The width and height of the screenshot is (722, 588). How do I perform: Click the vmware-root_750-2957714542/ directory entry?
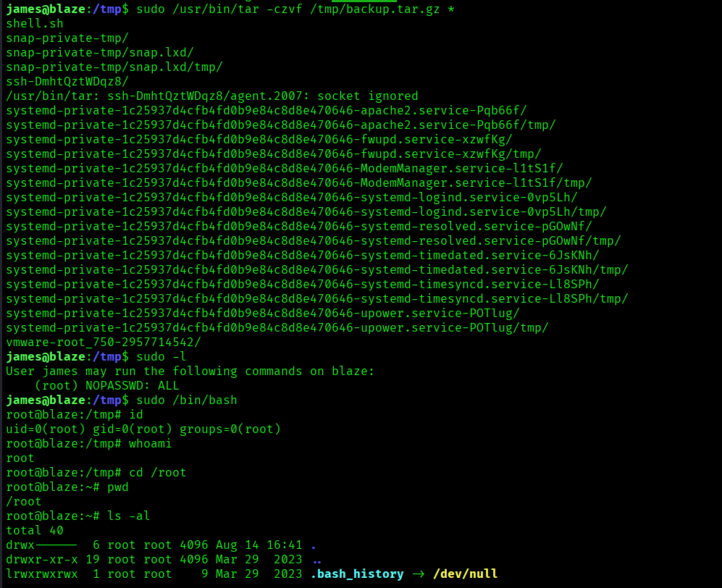pos(104,342)
